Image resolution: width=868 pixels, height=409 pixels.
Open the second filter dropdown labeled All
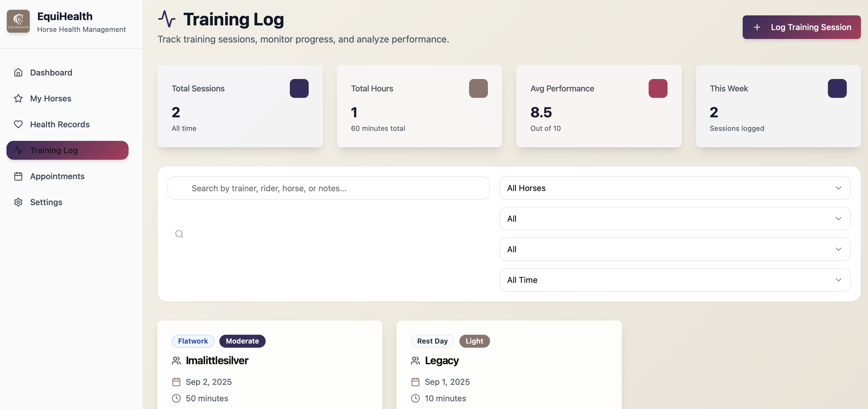coord(675,219)
